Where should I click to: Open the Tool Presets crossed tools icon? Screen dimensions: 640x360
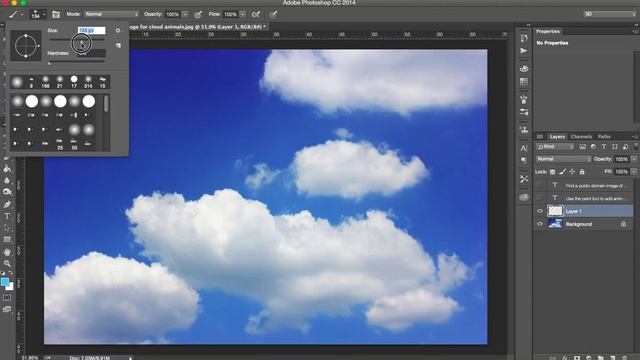pyautogui.click(x=524, y=179)
